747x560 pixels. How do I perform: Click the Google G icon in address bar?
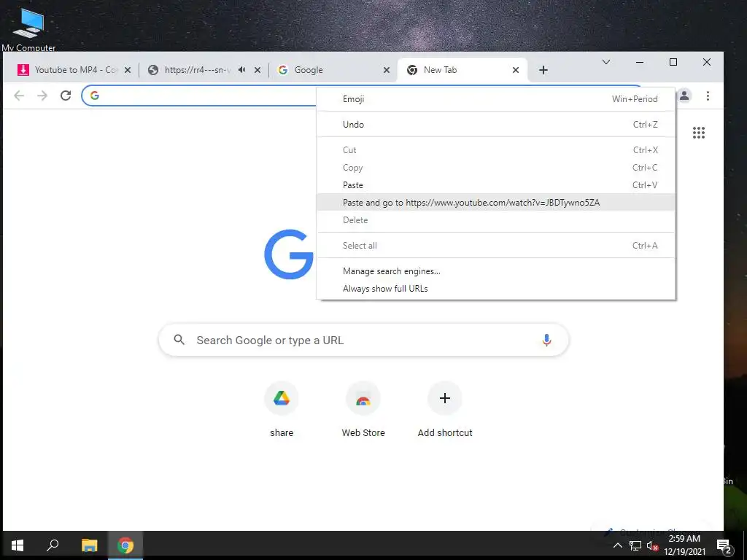tap(95, 96)
